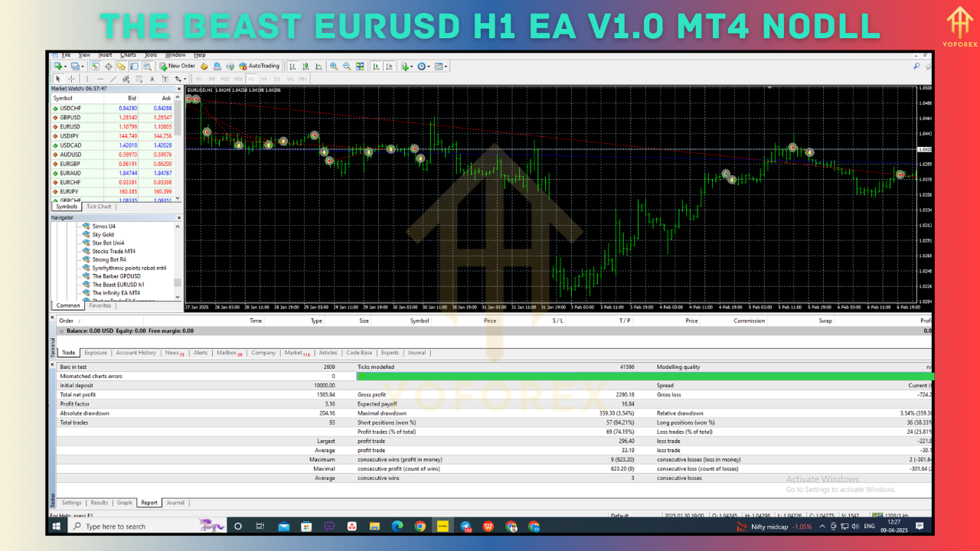Screen dimensions: 980x551
Task: Toggle chart auto scroll
Action: pyautogui.click(x=376, y=66)
